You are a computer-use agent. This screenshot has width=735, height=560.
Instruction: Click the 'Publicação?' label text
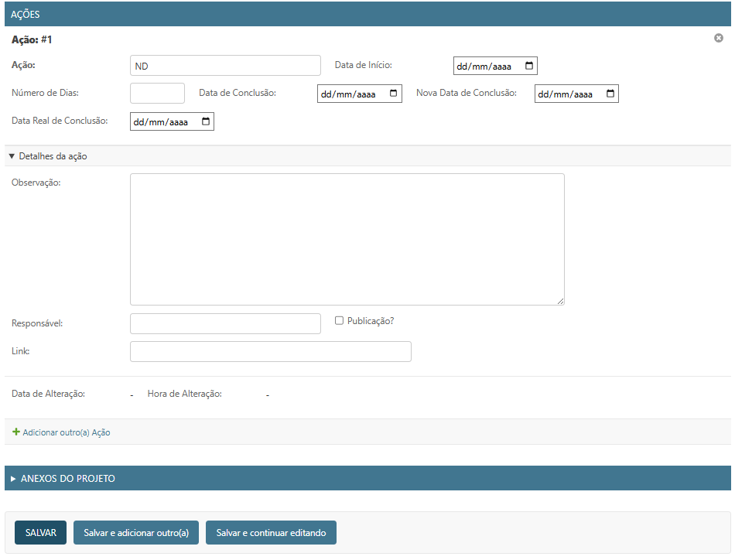[x=371, y=321]
